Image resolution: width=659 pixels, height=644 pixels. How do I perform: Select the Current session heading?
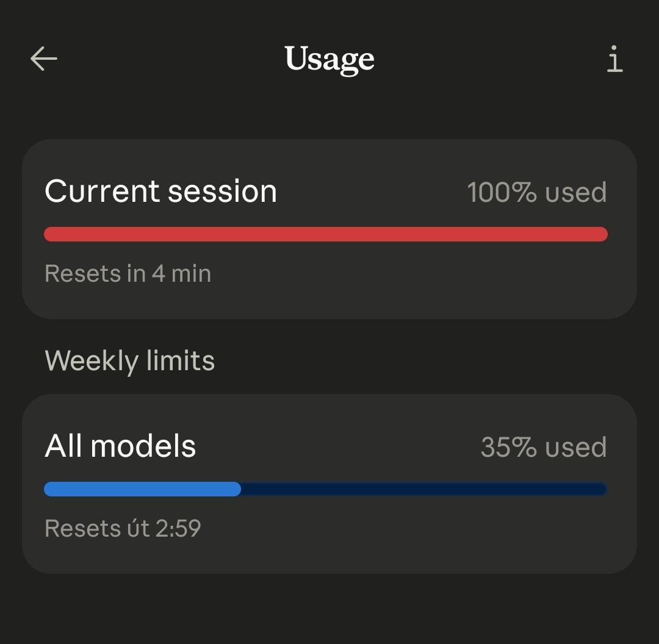(x=160, y=191)
